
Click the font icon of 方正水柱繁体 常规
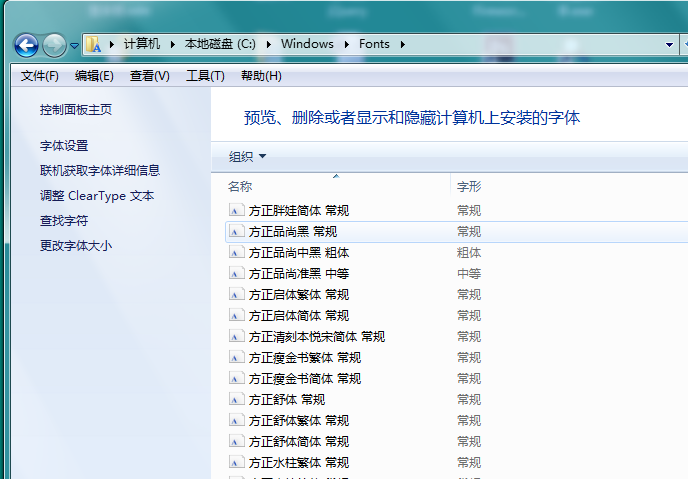(236, 462)
